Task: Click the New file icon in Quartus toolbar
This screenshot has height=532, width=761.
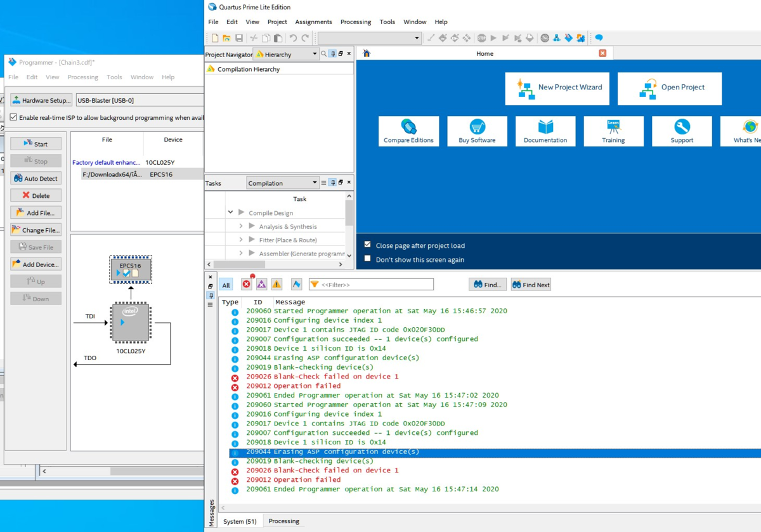Action: pos(215,38)
